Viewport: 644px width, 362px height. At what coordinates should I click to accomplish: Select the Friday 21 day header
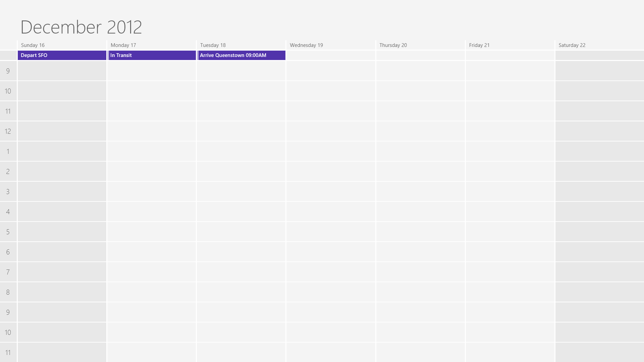pyautogui.click(x=479, y=45)
